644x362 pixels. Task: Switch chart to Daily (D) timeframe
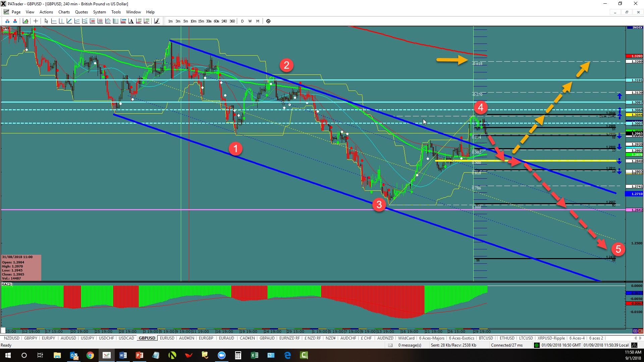[242, 21]
